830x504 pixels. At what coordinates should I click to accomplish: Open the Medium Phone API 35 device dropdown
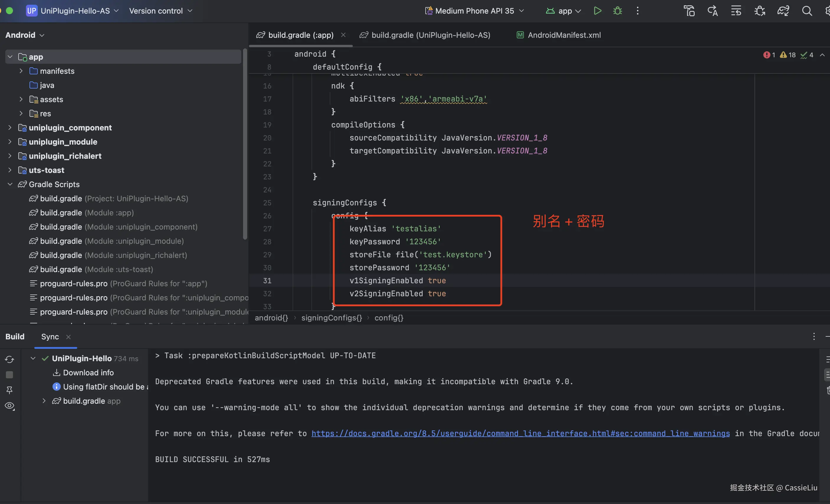474,11
